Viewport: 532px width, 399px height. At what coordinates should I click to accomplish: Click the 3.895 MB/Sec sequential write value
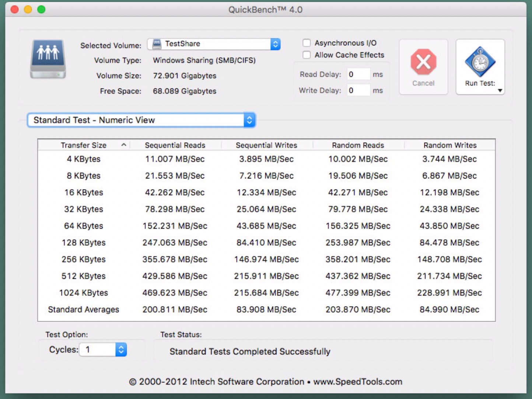(x=266, y=159)
